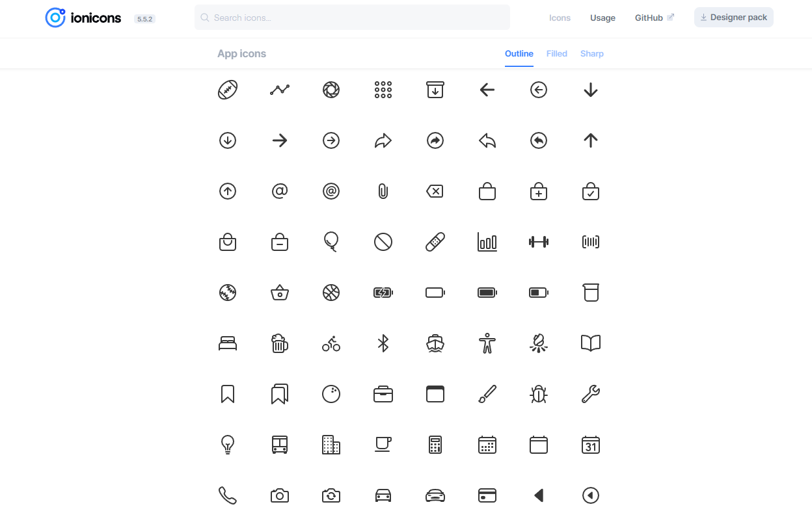Click the bus icon

pyautogui.click(x=280, y=445)
